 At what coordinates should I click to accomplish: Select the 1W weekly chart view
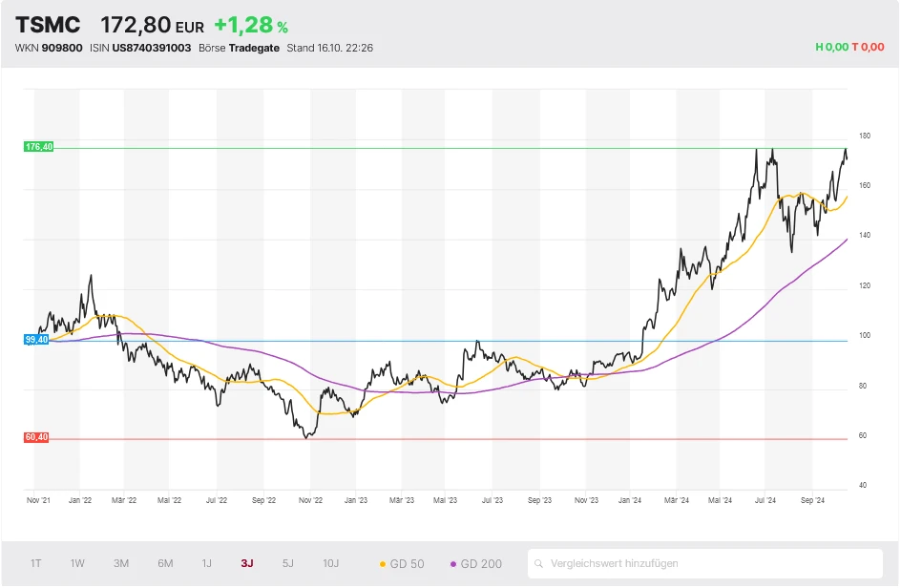tap(75, 564)
